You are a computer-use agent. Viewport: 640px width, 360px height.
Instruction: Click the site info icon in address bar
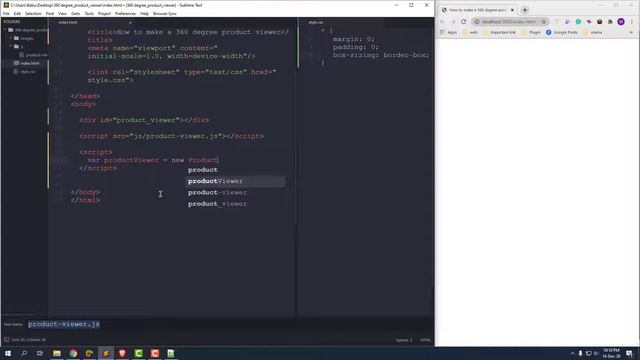(x=477, y=22)
